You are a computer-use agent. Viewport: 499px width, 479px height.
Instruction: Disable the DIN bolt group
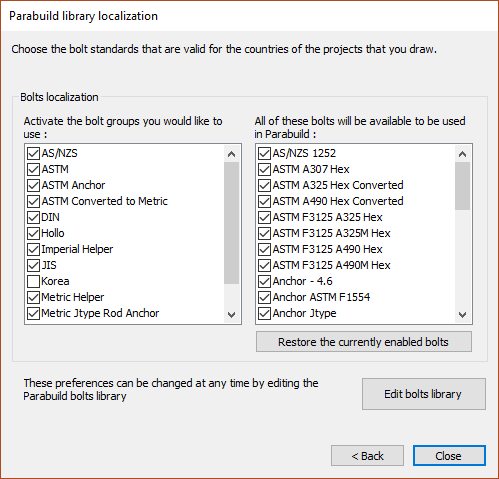click(x=33, y=217)
